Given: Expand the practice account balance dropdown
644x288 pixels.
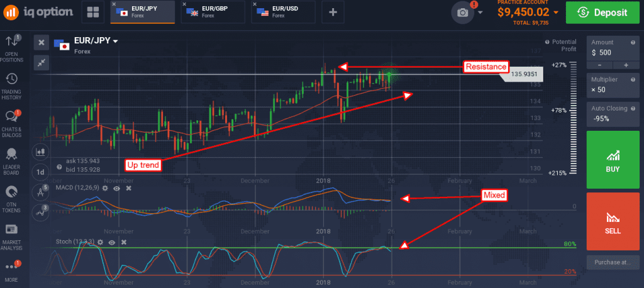Looking at the screenshot, I should click(556, 13).
